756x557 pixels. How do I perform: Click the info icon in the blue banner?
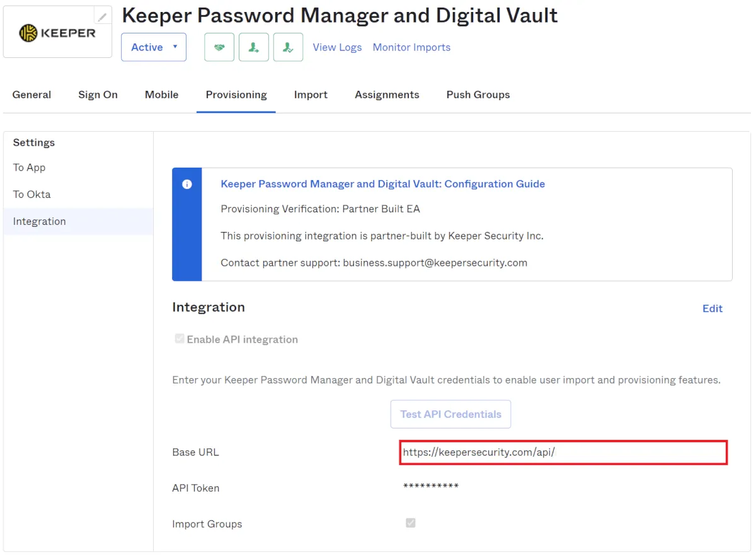(187, 185)
